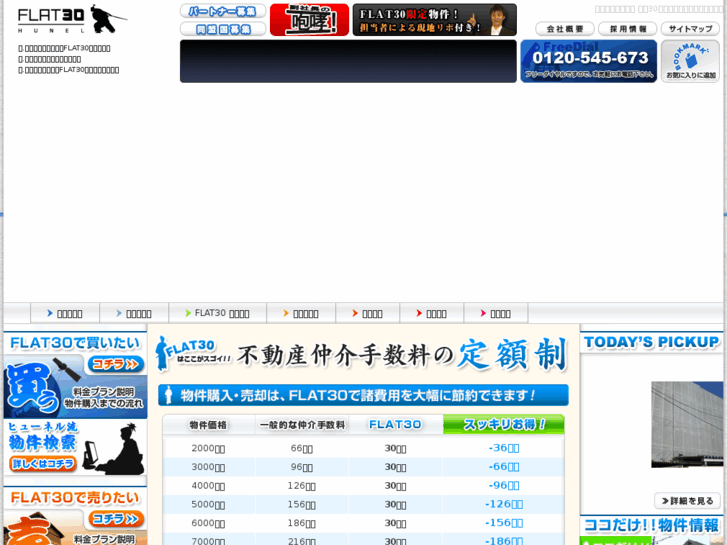The height and width of the screenshot is (545, 727).
Task: Click the 一般的な仲介手数料 column header
Action: 302,424
